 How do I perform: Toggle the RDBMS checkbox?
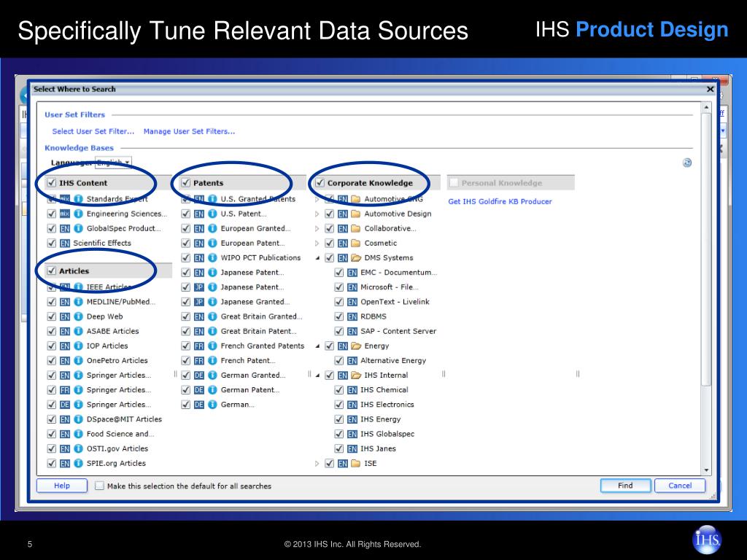tap(338, 316)
